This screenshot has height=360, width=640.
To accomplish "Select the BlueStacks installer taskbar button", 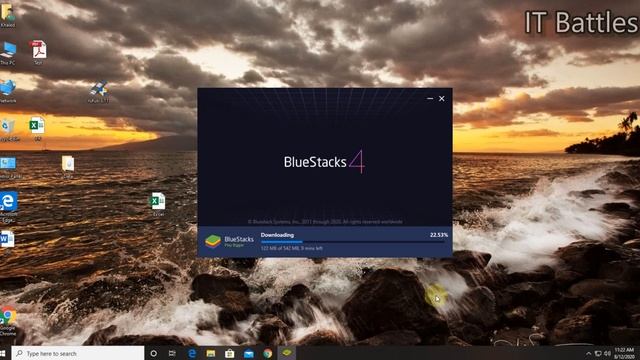I will [x=287, y=353].
